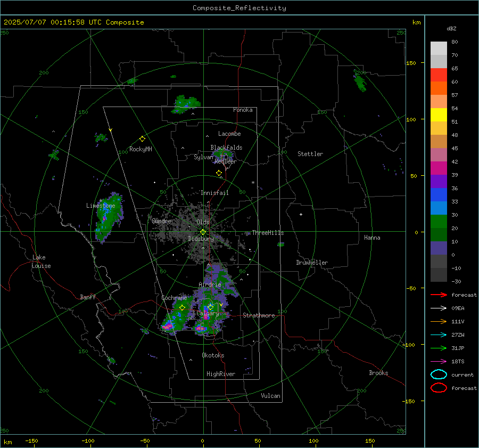Image resolution: width=479 pixels, height=448 pixels.
Task: Click the Cochrane city label
Action: point(174,298)
